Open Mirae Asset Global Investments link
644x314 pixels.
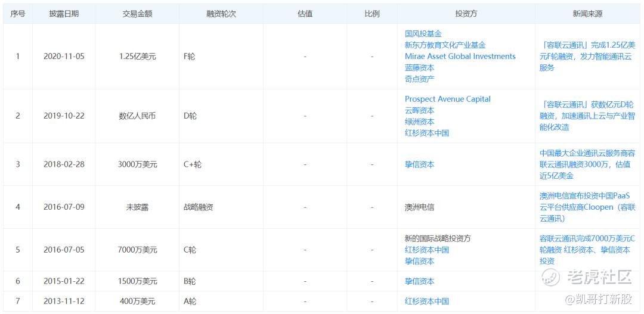460,56
